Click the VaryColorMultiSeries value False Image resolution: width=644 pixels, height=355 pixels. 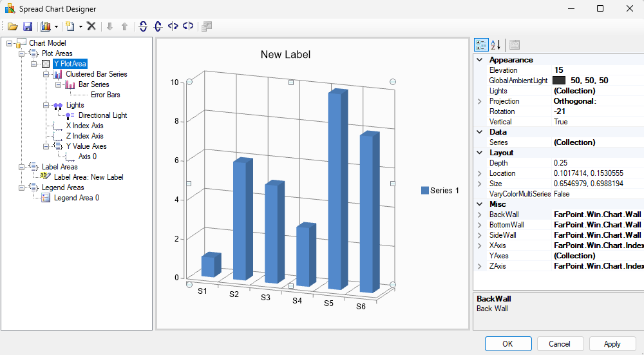(x=598, y=194)
